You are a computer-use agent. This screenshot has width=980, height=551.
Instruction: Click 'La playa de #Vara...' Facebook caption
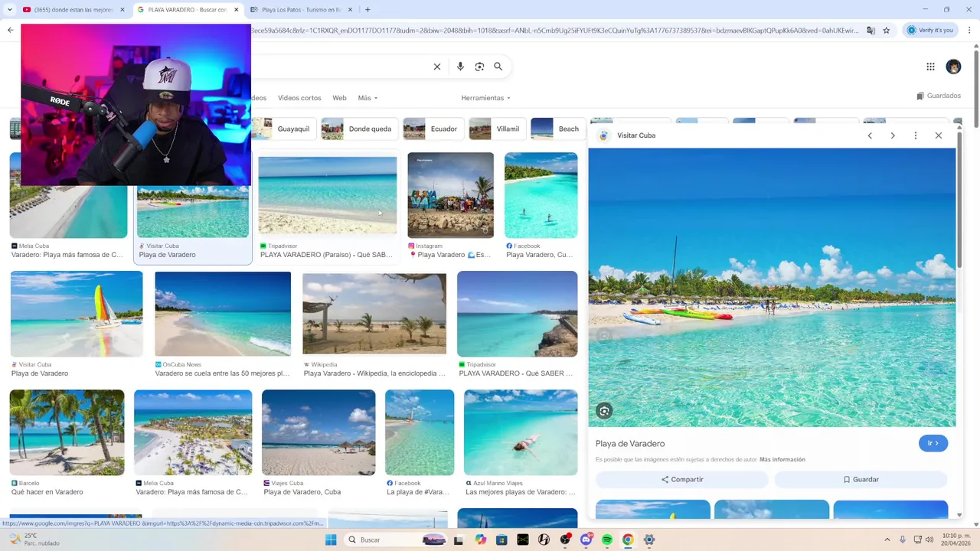point(418,492)
